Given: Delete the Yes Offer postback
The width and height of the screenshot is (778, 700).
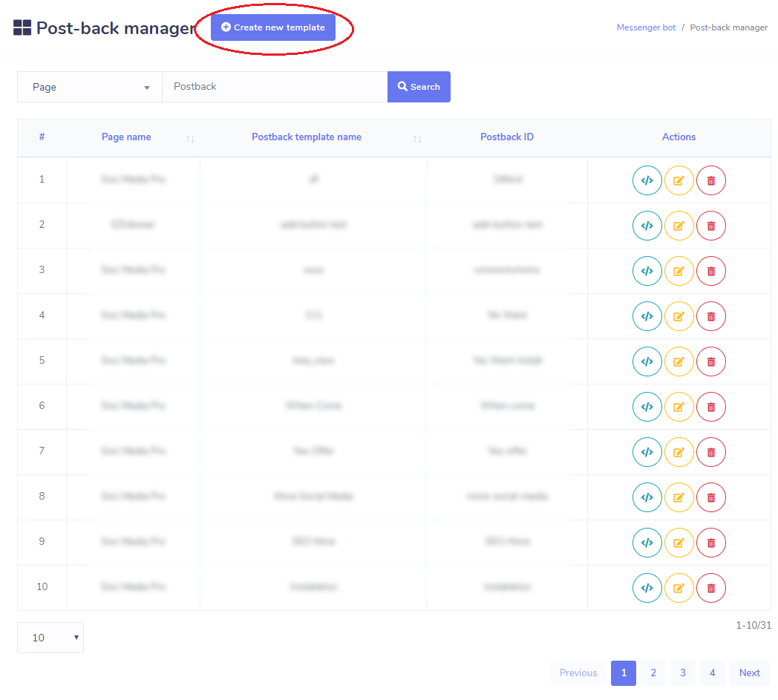Looking at the screenshot, I should point(710,452).
